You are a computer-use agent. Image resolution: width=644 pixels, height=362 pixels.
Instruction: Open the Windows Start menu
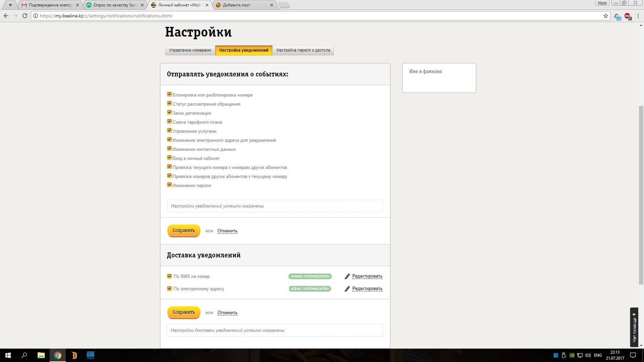(x=8, y=355)
